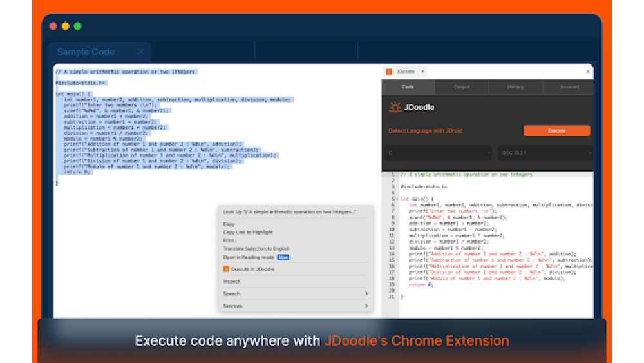
Task: Collapse the fold arrow at editor line 5
Action: point(397,199)
